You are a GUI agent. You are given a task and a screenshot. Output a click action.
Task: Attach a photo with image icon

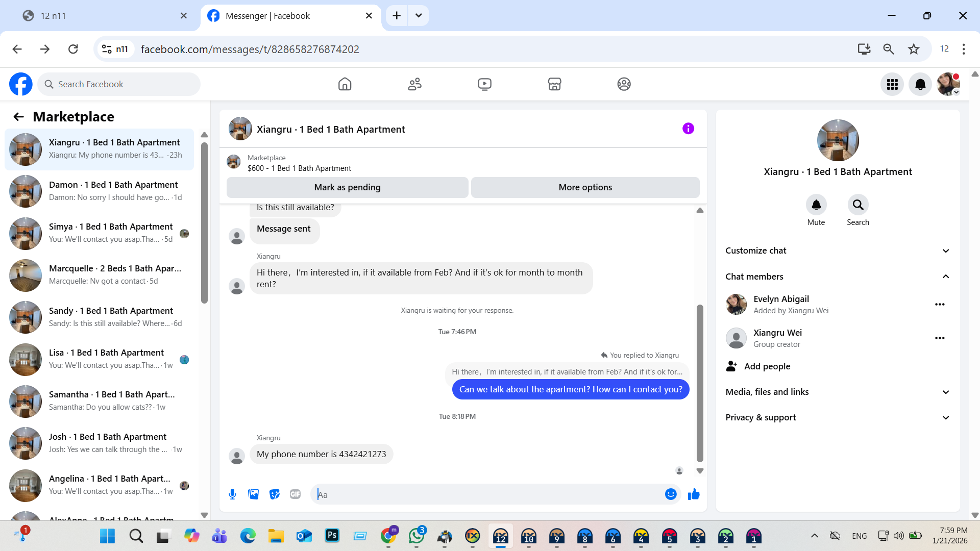coord(253,494)
